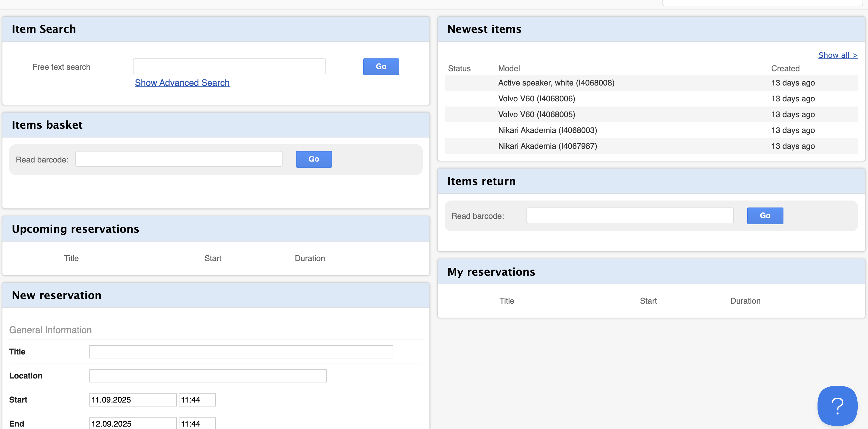This screenshot has width=868, height=429.
Task: Open the Show all link in Newest items
Action: [838, 55]
